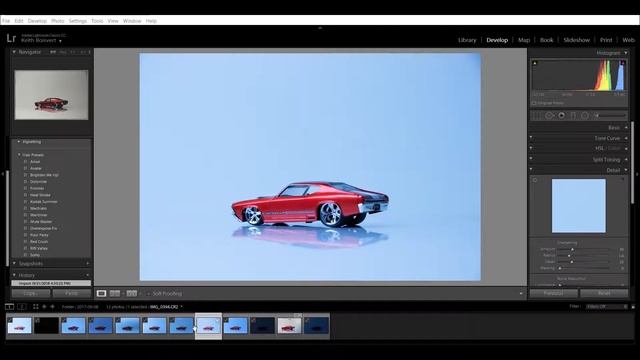The height and width of the screenshot is (360, 640).
Task: Switch to the Slideshow module
Action: [x=576, y=40]
